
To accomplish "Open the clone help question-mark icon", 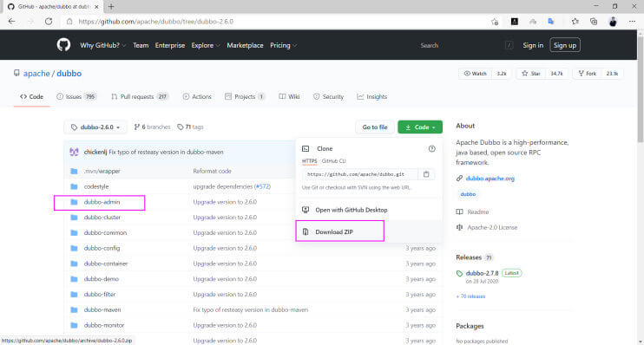I will click(x=431, y=148).
